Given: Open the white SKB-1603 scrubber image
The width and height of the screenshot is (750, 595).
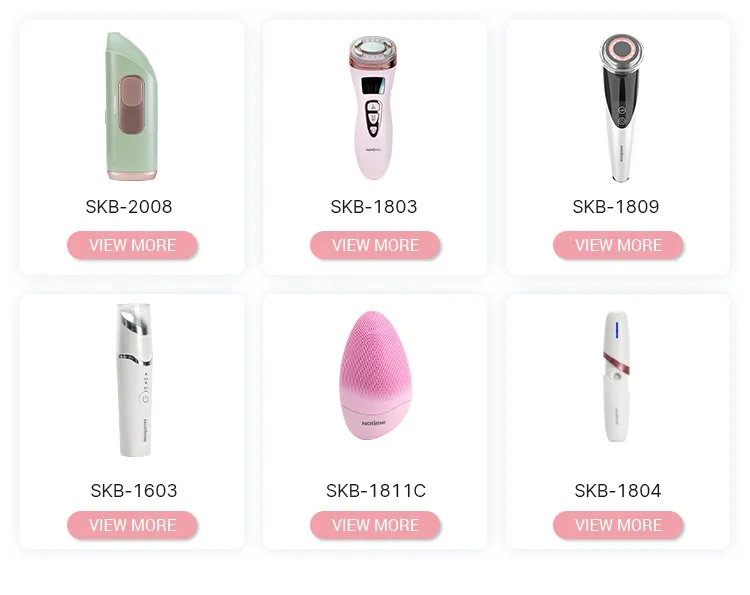Looking at the screenshot, I should pos(134,380).
